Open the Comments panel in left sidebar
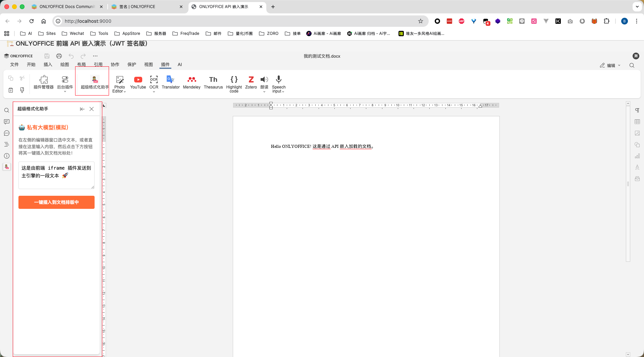Screen dimensions: 644x357 click(7, 122)
